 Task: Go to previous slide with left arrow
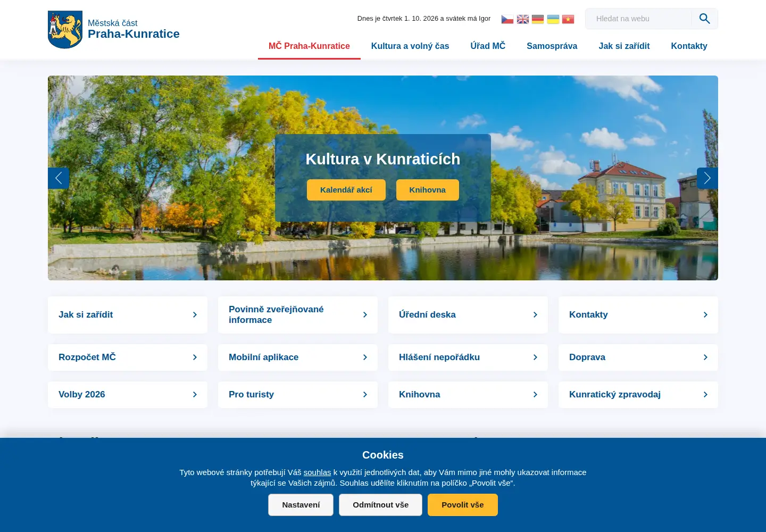click(x=59, y=178)
